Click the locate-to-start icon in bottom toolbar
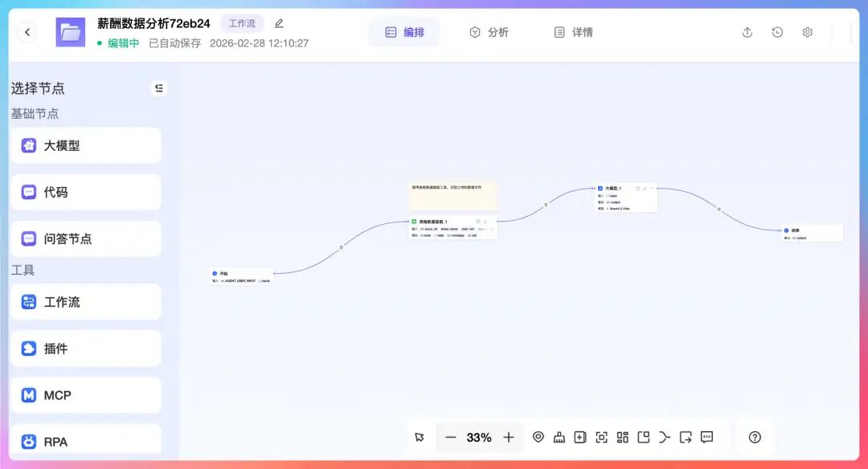868x469 pixels. click(x=538, y=437)
